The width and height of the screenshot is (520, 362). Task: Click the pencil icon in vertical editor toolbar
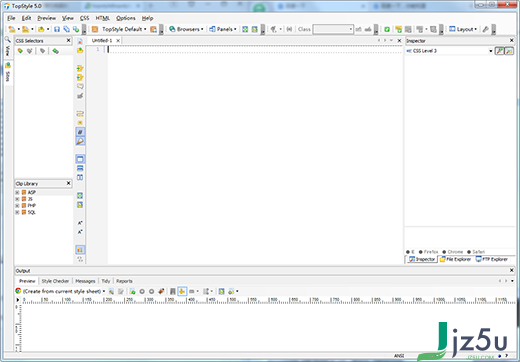(80, 132)
